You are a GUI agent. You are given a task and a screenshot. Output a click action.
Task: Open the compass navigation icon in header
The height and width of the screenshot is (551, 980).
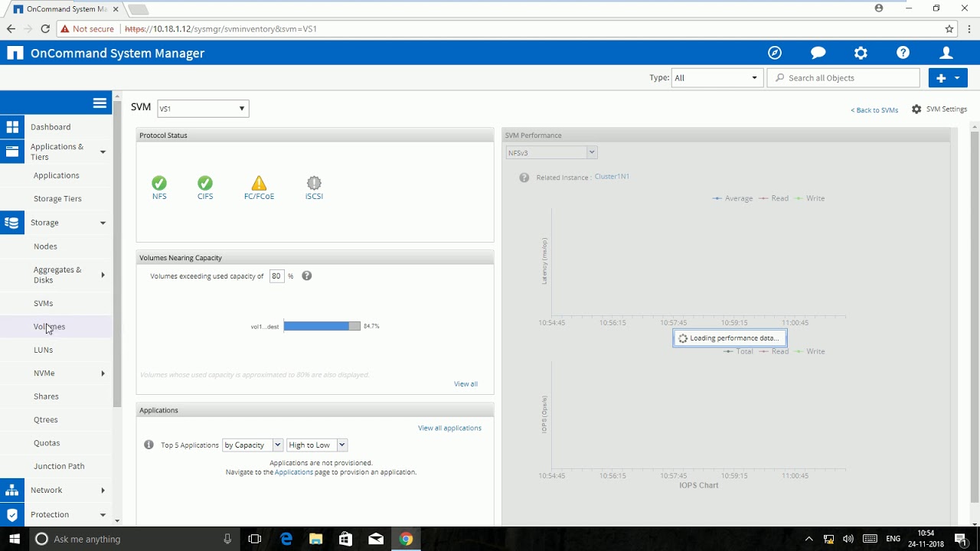coord(775,53)
